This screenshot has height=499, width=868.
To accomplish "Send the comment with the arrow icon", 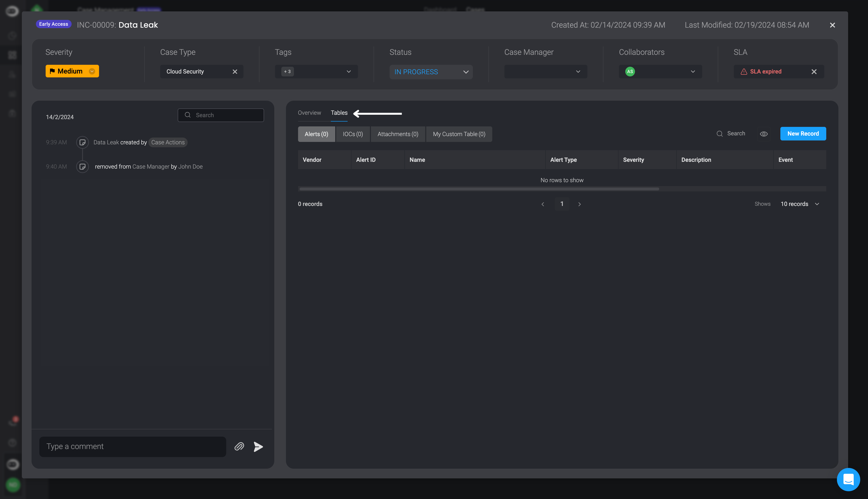I will click(x=258, y=447).
